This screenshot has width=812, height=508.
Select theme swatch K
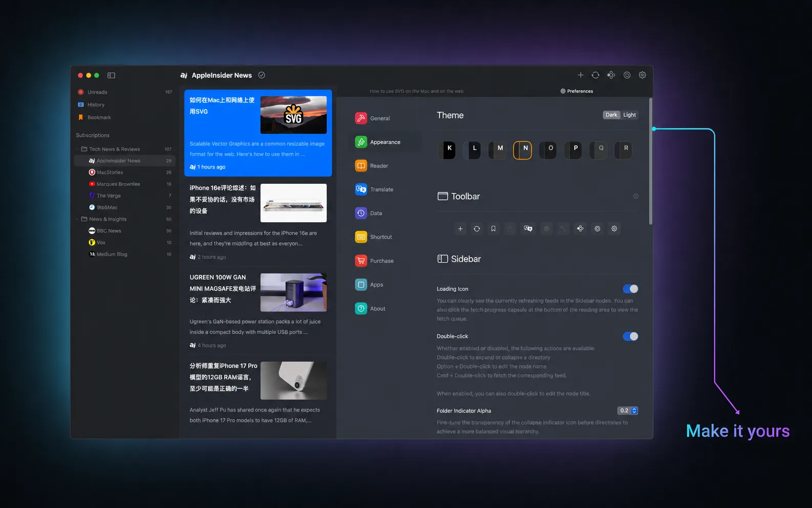(446, 150)
